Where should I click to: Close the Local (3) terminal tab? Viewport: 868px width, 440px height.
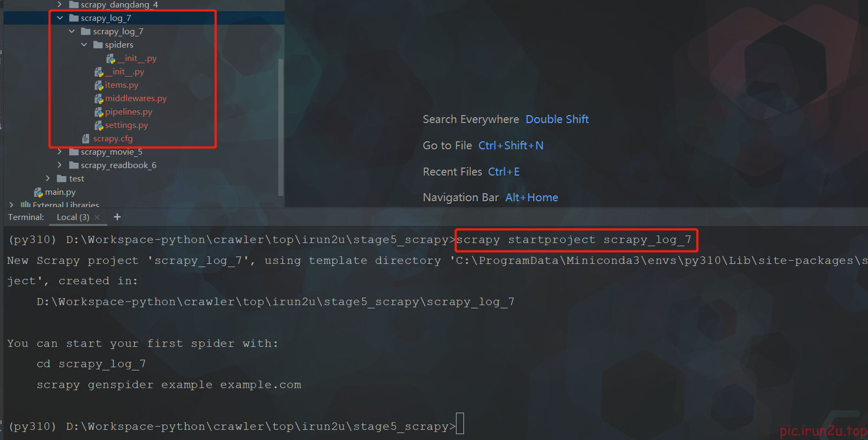click(x=97, y=217)
